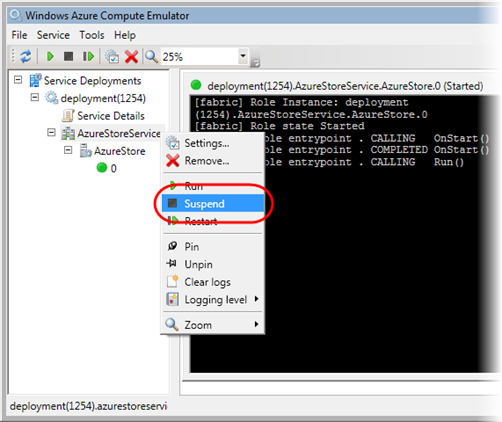
Task: Open the Help menu
Action: coord(125,35)
